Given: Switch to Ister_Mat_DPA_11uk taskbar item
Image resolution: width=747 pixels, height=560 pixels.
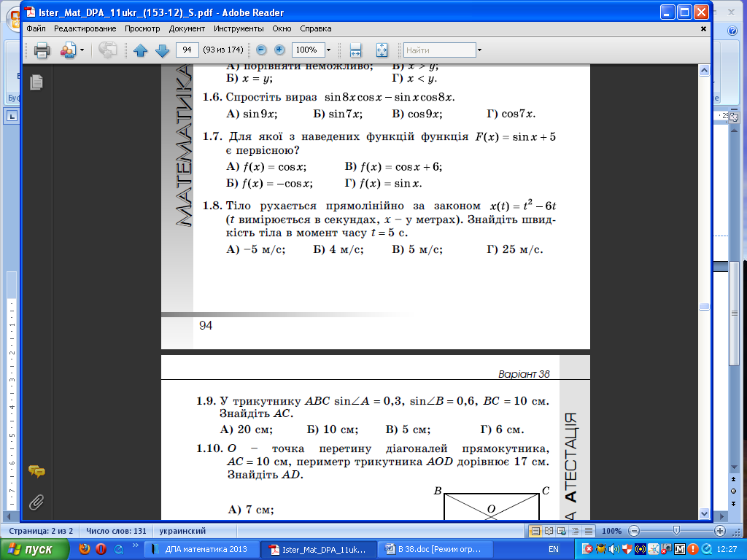Looking at the screenshot, I should pyautogui.click(x=319, y=550).
